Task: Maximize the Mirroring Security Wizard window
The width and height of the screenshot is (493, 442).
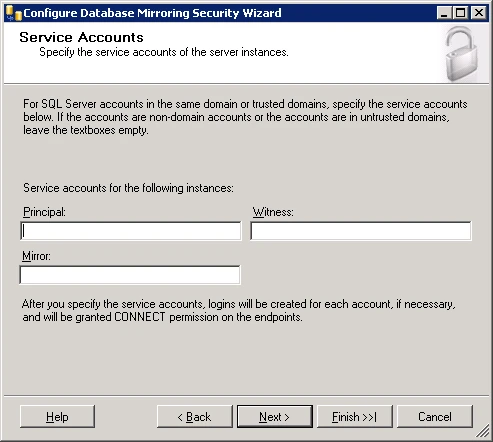Action: 461,13
